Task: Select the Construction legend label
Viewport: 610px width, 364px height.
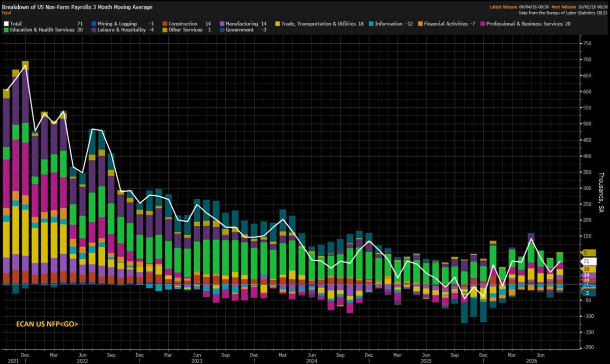Action: [182, 24]
